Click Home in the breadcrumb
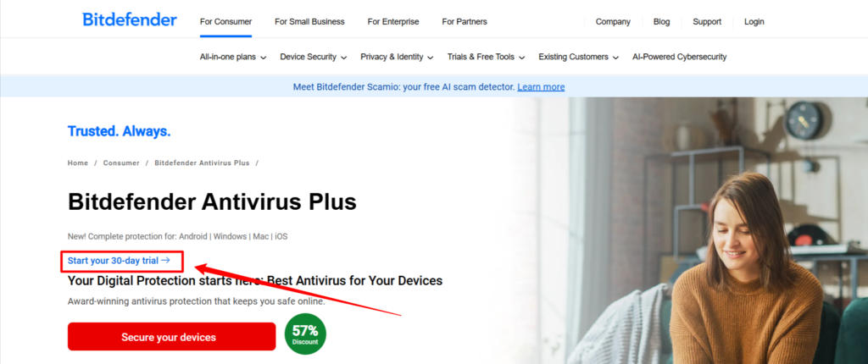Screen dimensions: 868x364 point(77,163)
